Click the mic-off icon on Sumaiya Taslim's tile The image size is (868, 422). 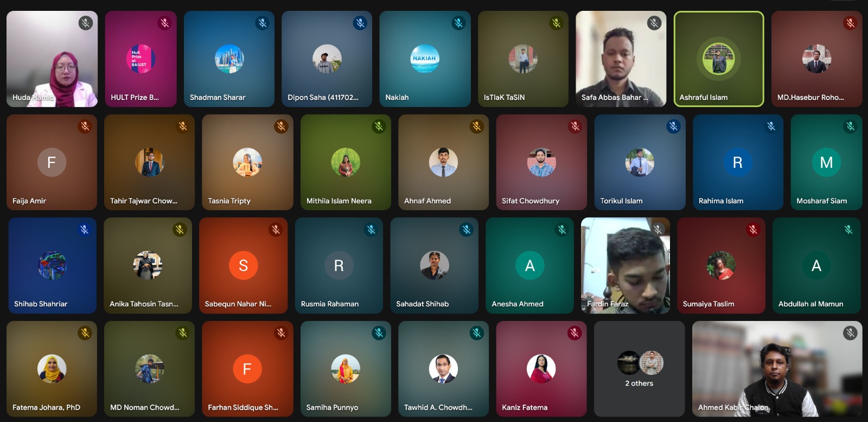tap(753, 230)
